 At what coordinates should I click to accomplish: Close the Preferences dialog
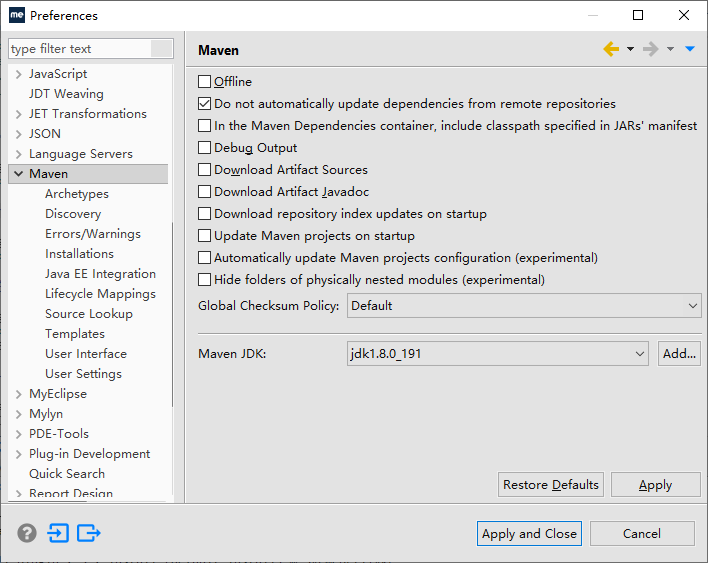pyautogui.click(x=684, y=15)
